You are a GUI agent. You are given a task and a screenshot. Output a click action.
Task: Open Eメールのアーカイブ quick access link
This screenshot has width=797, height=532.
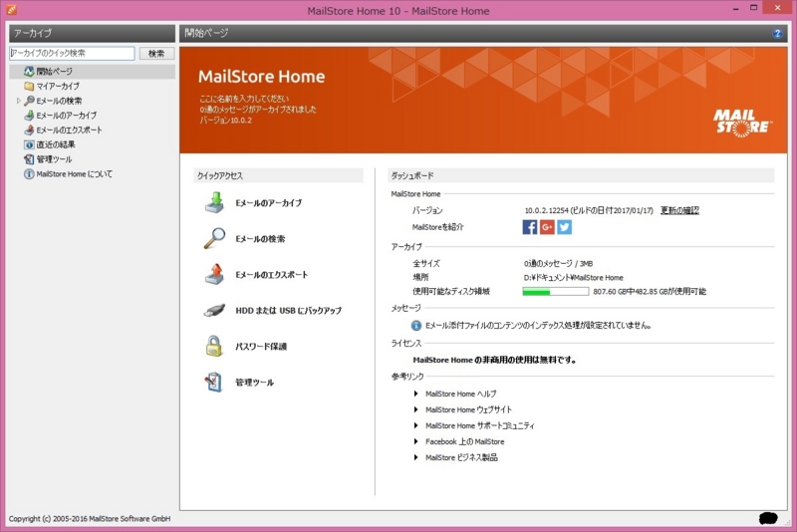coord(268,203)
